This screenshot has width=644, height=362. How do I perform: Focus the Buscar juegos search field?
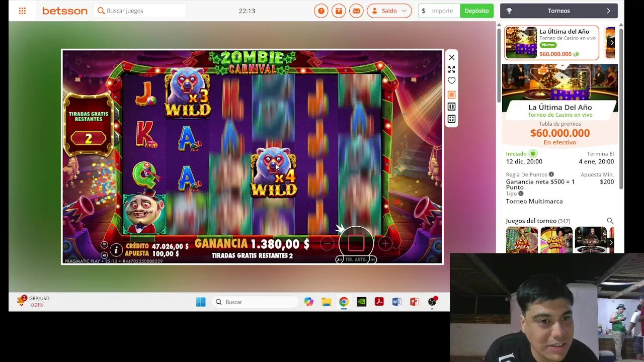pos(140,11)
